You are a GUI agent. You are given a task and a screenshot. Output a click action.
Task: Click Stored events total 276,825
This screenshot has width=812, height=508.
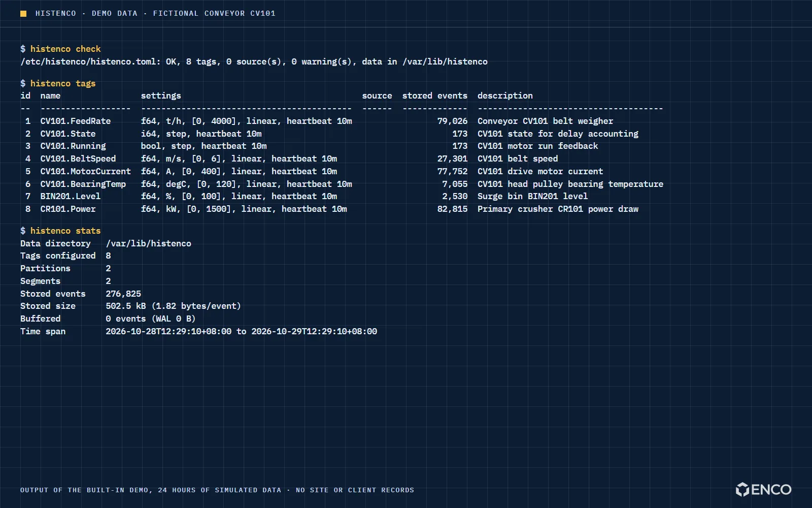pos(123,294)
